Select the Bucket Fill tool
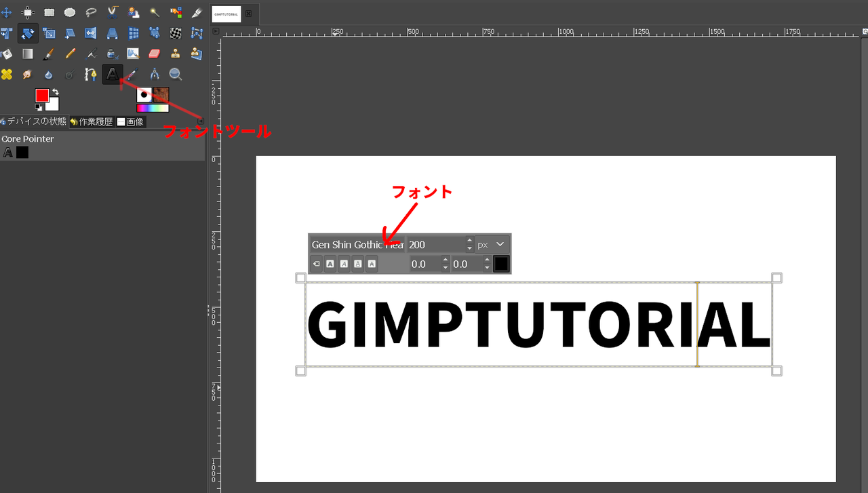Screen dimensions: 868x493 7,54
